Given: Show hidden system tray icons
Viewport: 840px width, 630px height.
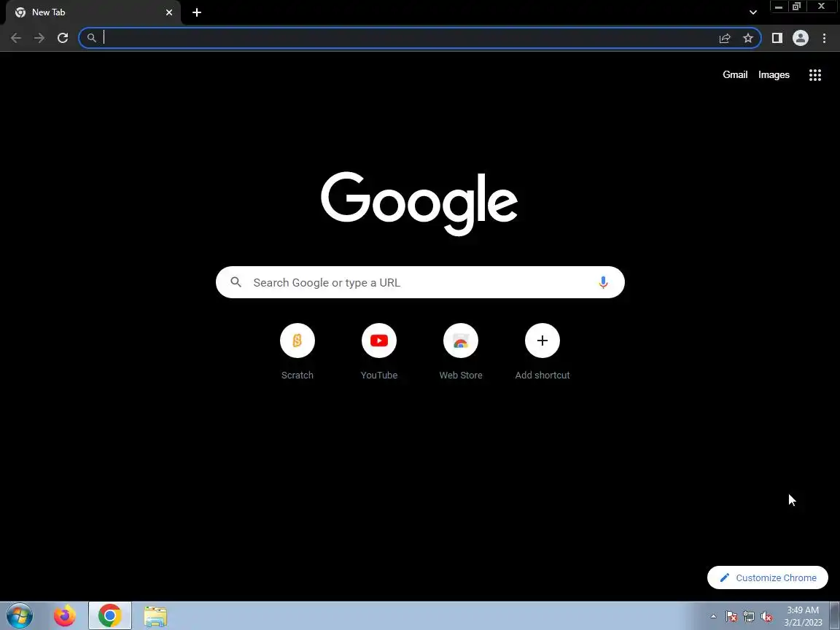Looking at the screenshot, I should [713, 617].
